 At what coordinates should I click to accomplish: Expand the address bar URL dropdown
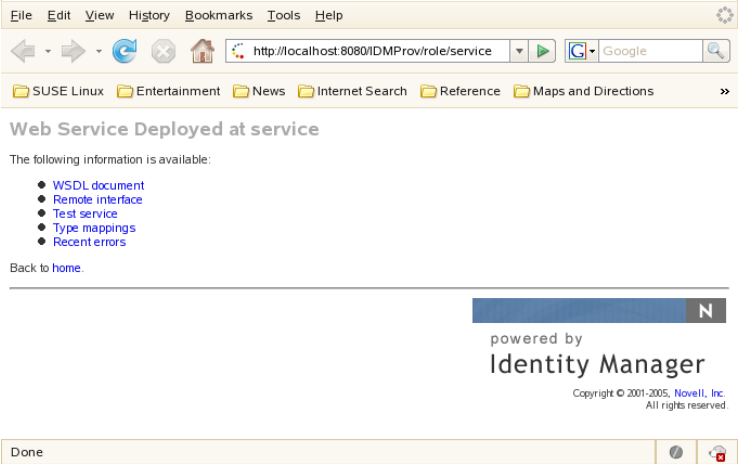[519, 51]
